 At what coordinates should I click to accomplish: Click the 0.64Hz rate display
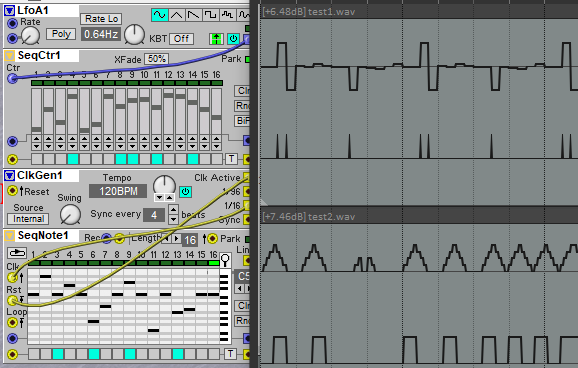click(101, 34)
